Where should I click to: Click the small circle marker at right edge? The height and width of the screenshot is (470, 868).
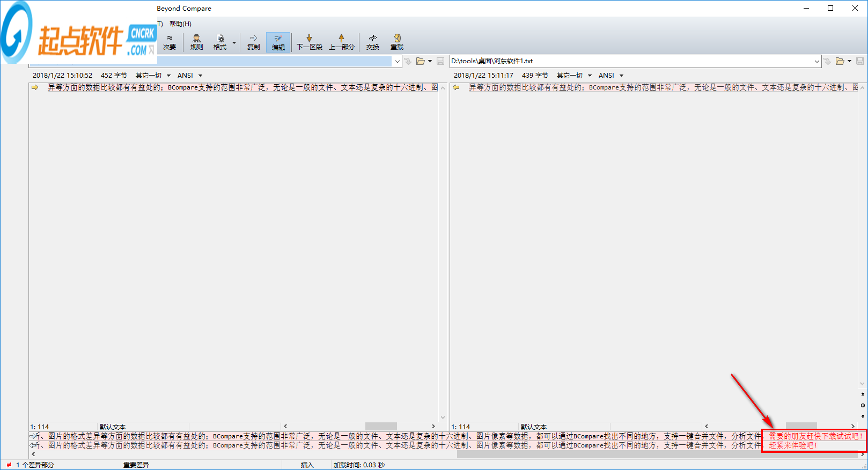point(863,405)
